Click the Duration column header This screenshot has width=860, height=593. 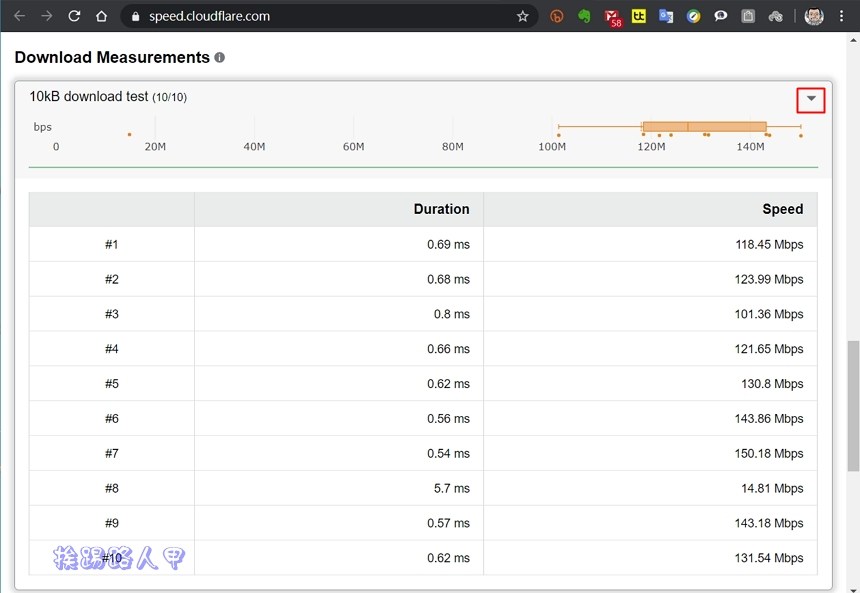click(441, 209)
